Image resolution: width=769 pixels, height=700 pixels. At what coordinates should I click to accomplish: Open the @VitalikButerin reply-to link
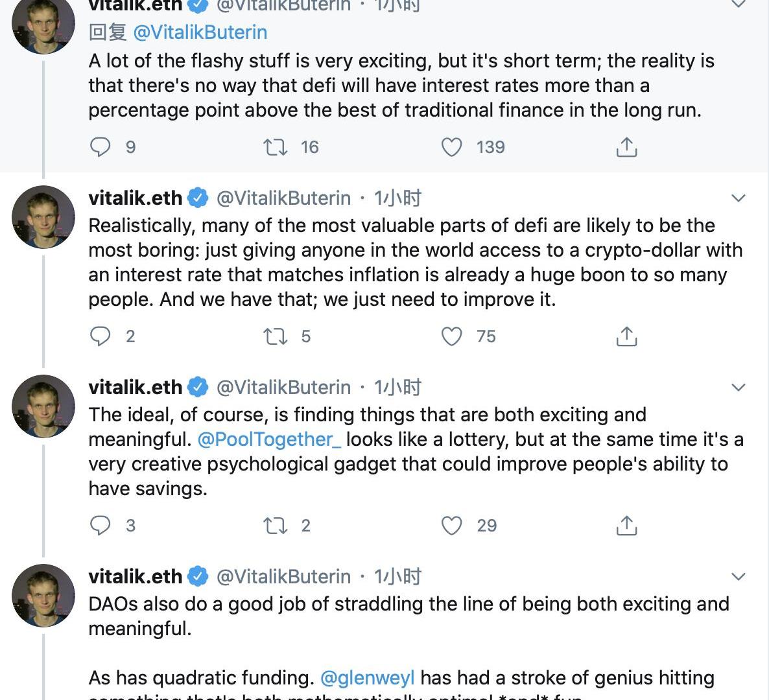tap(200, 32)
